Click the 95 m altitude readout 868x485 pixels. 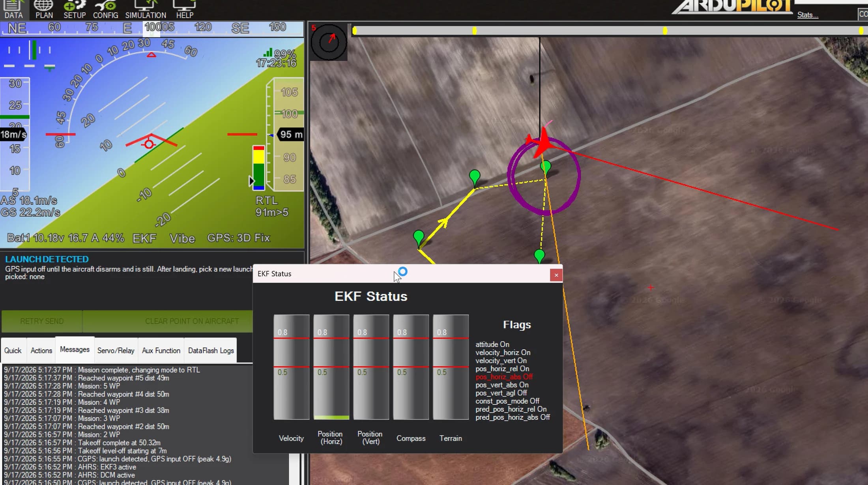tap(291, 135)
